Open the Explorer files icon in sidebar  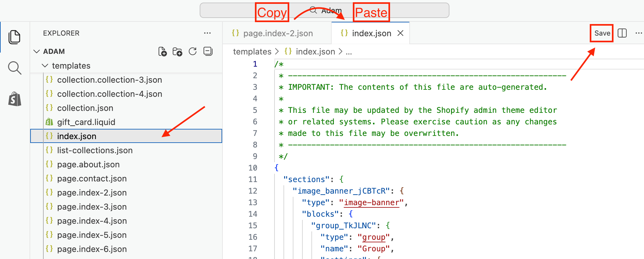tap(14, 37)
